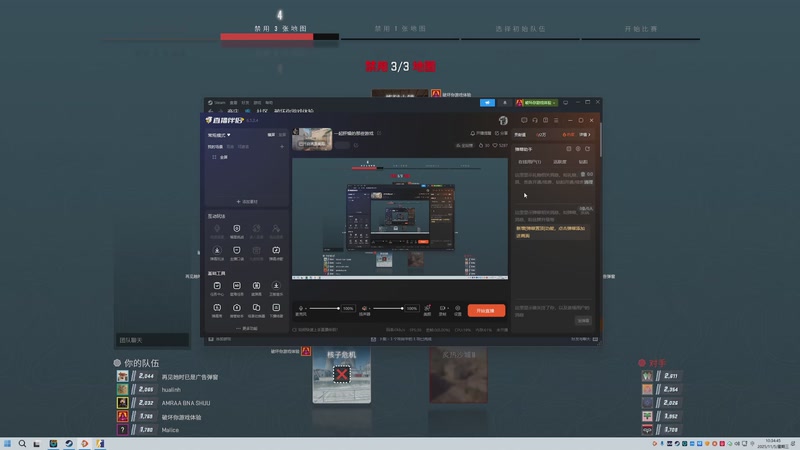This screenshot has height=450, width=800.
Task: Open Task View on taskbar
Action: [37, 443]
